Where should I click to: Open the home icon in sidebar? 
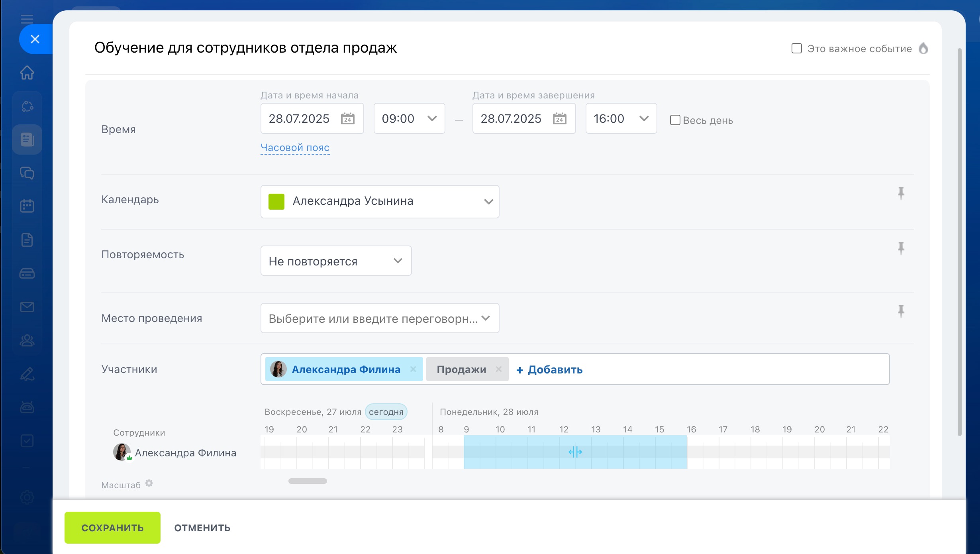[x=27, y=73]
